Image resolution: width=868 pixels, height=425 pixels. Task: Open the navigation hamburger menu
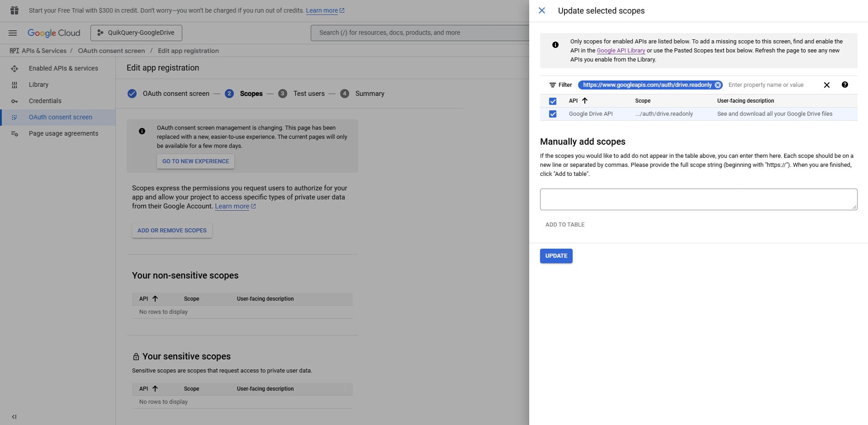(x=13, y=33)
